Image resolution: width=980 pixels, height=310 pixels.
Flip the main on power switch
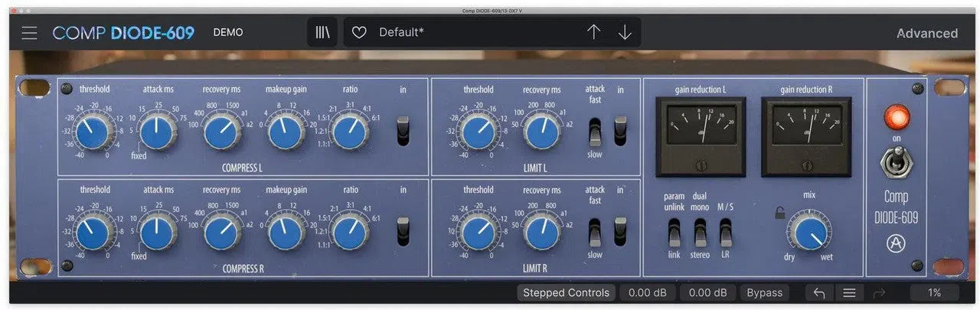point(896,162)
